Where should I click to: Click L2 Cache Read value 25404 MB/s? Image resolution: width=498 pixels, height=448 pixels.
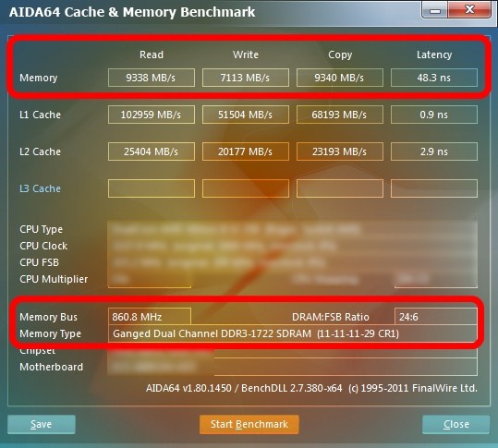(152, 151)
